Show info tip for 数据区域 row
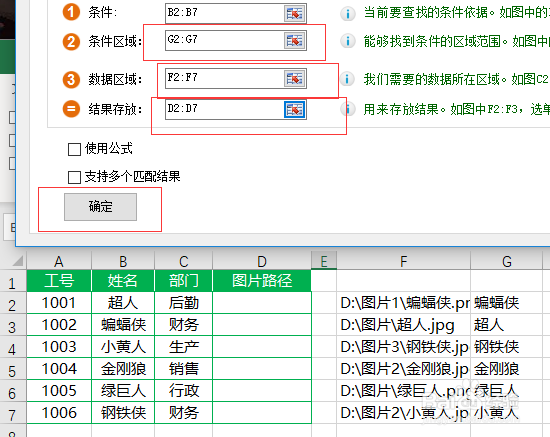Image resolution: width=550 pixels, height=437 pixels. 348,79
